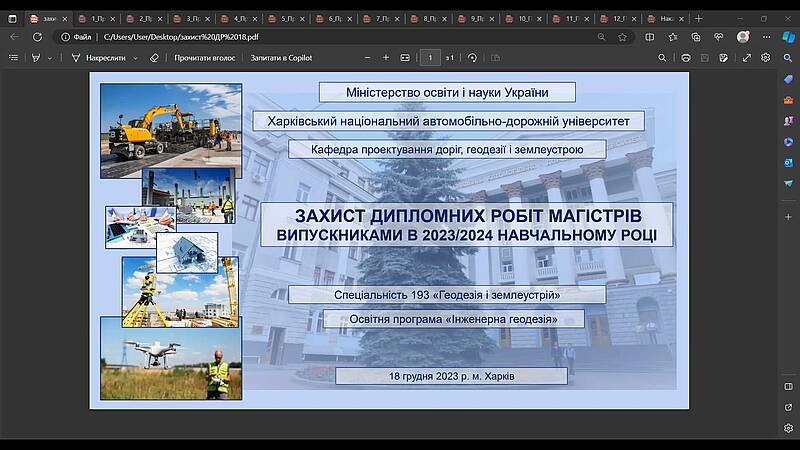Open Browser essentials heart icon
Image resolution: width=800 pixels, height=450 pixels.
(x=718, y=37)
